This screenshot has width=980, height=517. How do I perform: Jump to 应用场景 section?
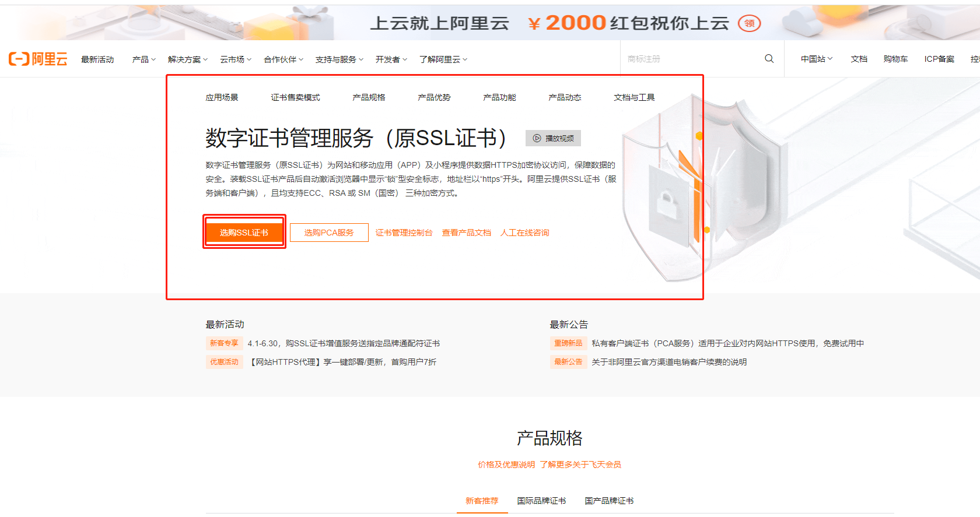pos(222,97)
